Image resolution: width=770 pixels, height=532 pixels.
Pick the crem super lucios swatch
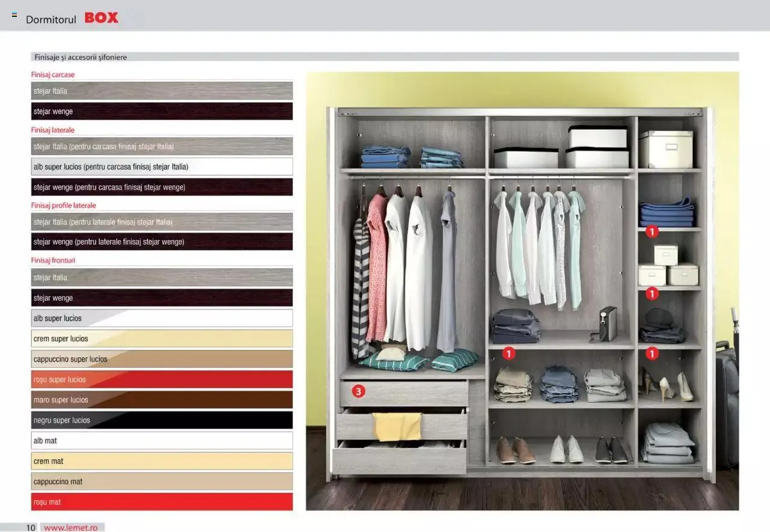click(x=162, y=338)
